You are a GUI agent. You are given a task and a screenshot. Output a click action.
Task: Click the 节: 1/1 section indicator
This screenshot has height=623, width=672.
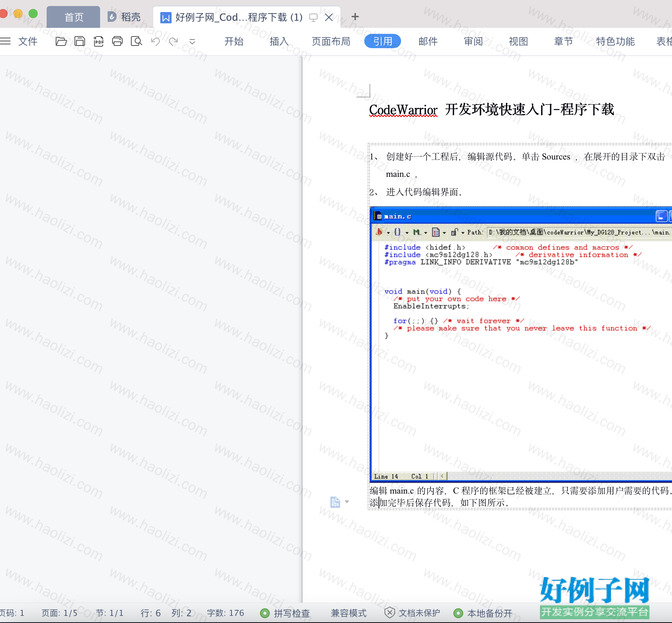(x=110, y=613)
